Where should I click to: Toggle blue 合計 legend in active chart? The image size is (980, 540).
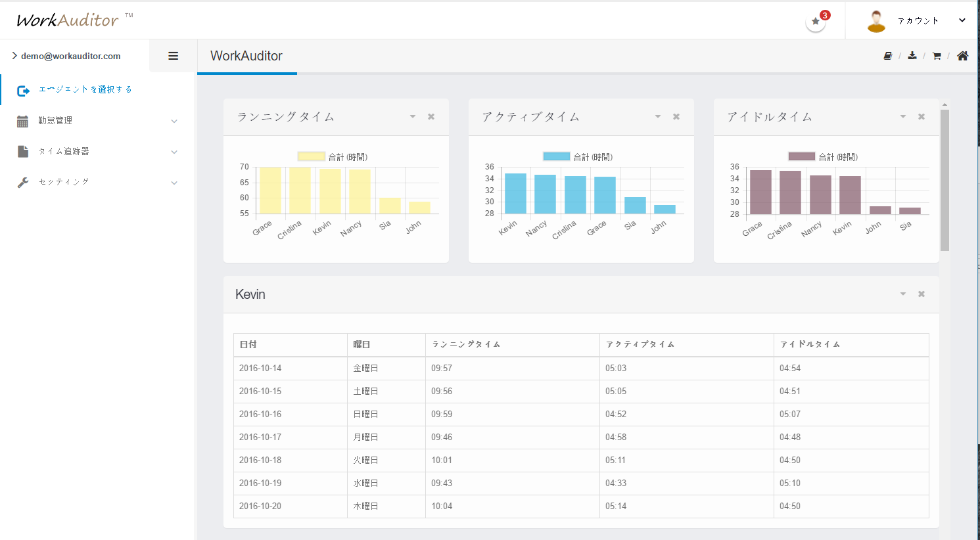[578, 157]
